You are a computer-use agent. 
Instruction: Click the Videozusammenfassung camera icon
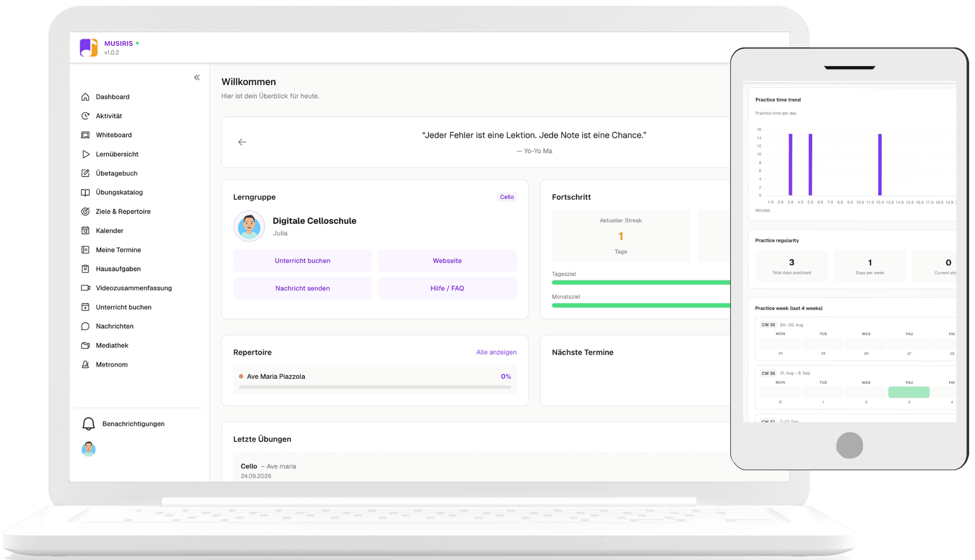coord(85,288)
